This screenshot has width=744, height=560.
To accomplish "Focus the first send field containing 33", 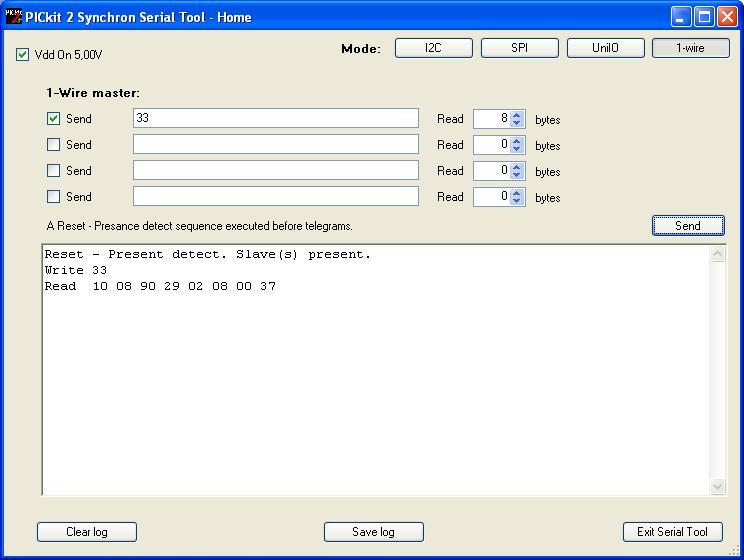I will click(x=276, y=118).
